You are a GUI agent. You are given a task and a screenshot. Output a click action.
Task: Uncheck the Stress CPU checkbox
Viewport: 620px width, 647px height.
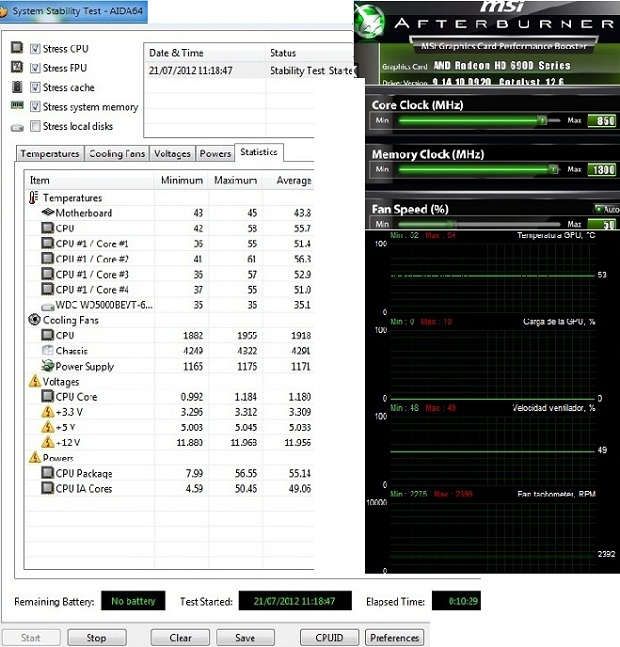[x=35, y=49]
